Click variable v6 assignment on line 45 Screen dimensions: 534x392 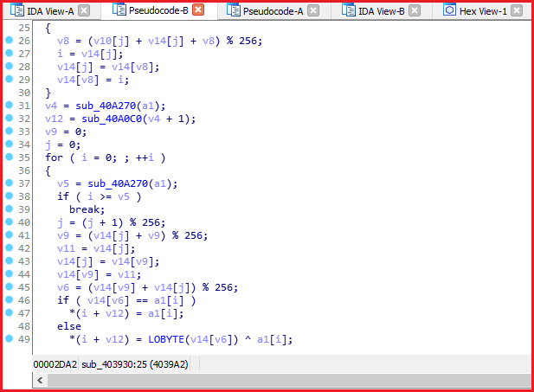[63, 287]
